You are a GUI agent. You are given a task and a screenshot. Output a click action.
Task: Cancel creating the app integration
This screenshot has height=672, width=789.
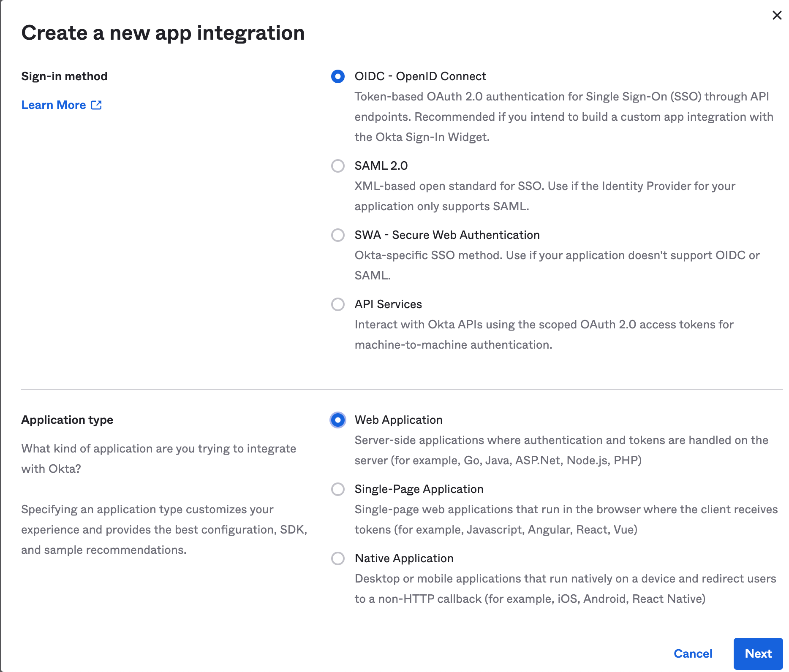pos(693,653)
